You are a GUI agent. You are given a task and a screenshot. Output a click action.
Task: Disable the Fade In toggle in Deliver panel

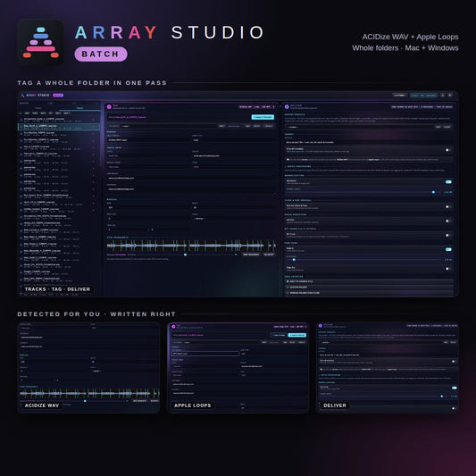coord(448,249)
